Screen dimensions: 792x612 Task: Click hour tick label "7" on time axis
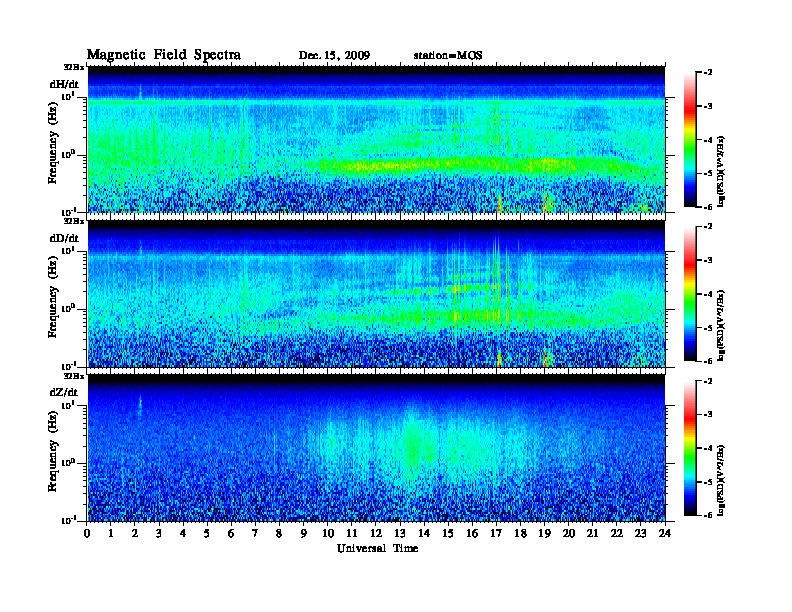click(x=255, y=534)
